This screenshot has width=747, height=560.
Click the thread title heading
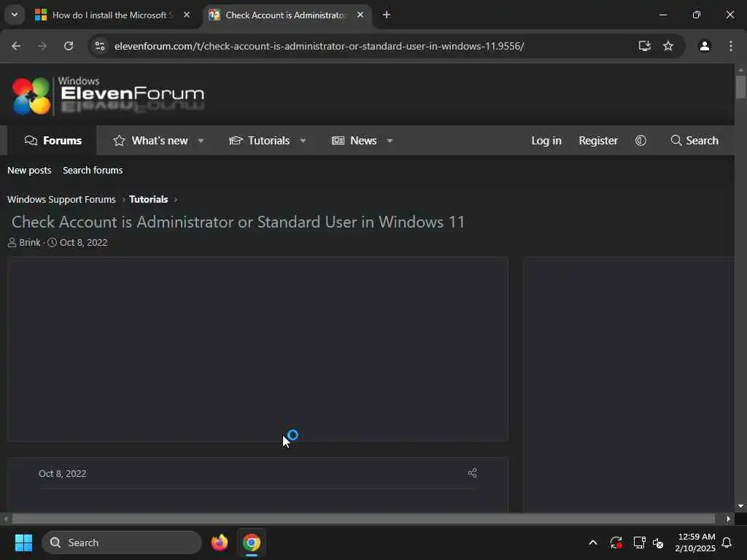pyautogui.click(x=239, y=222)
